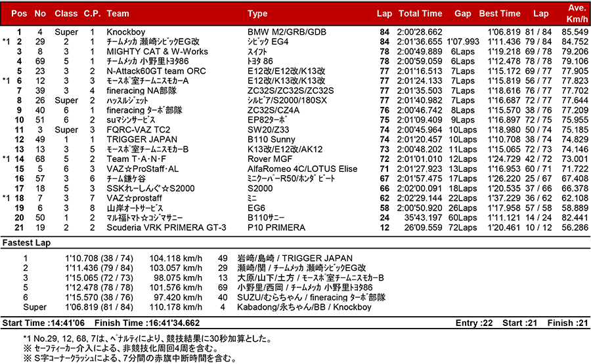Click Super class fastest lap 110.178 km/h
The width and height of the screenshot is (591, 364).
[x=175, y=307]
